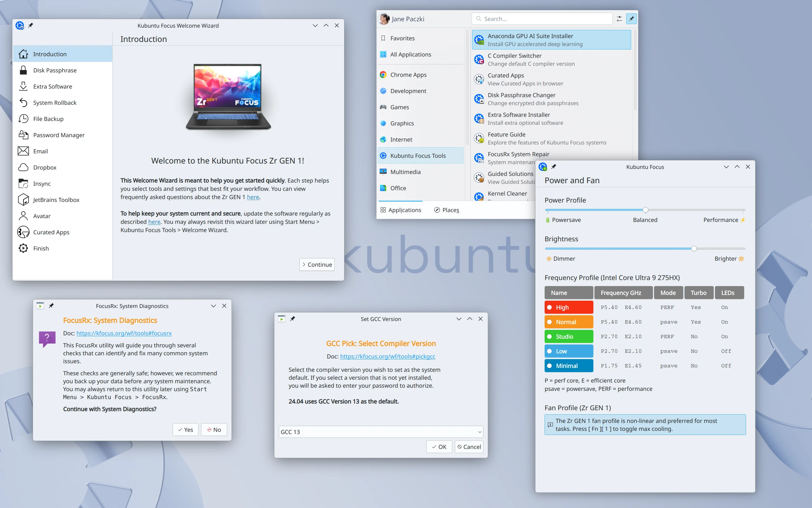Image resolution: width=812 pixels, height=508 pixels.
Task: Launch Anaconda GPU AI Suite Installer
Action: point(551,40)
